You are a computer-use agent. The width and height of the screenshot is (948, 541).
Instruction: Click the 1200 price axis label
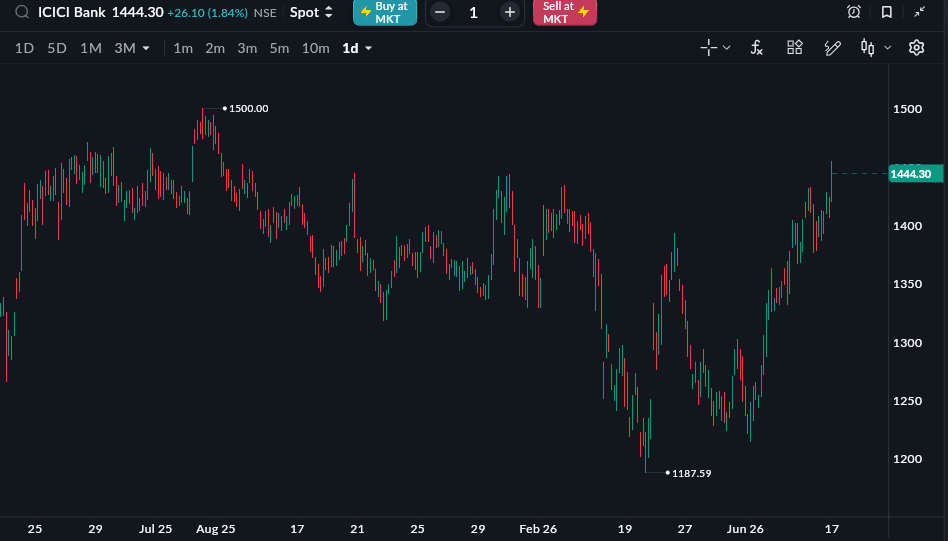coord(907,459)
